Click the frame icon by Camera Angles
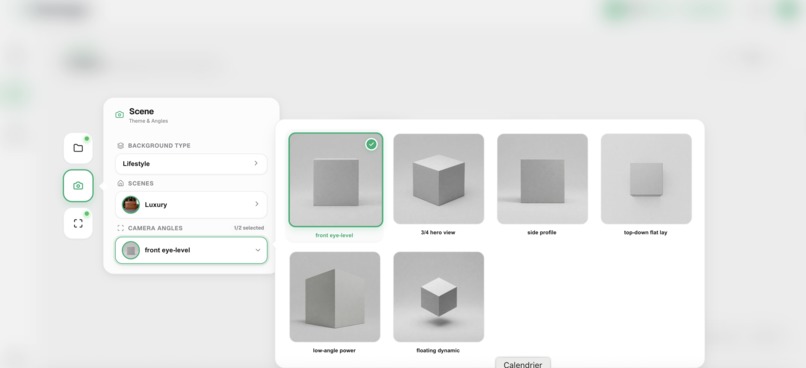 tap(121, 228)
